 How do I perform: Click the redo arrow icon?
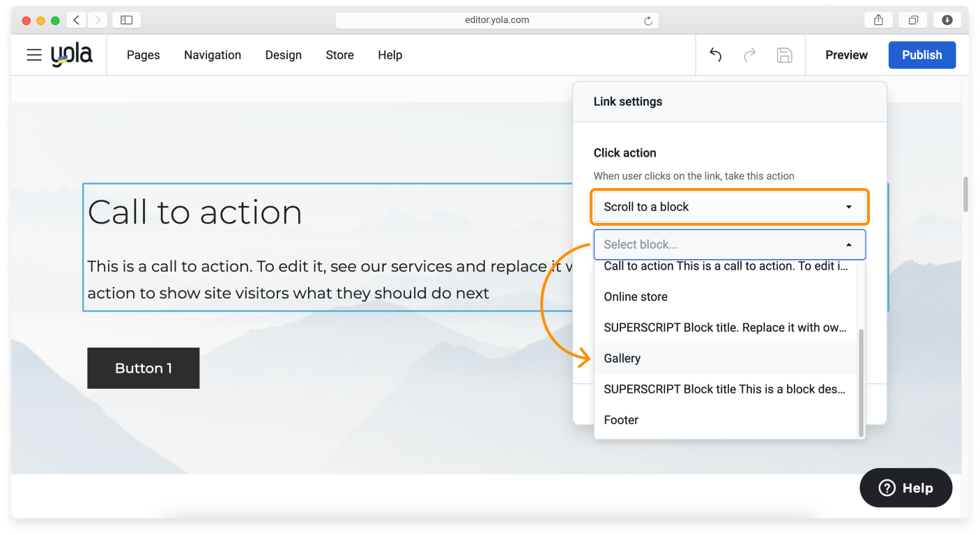click(750, 55)
